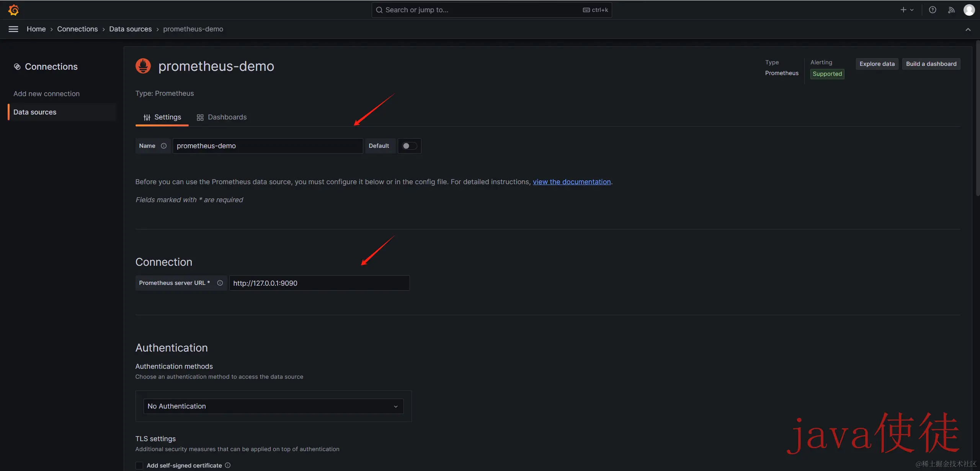Click the Connections heading icon in sidebar

click(17, 67)
